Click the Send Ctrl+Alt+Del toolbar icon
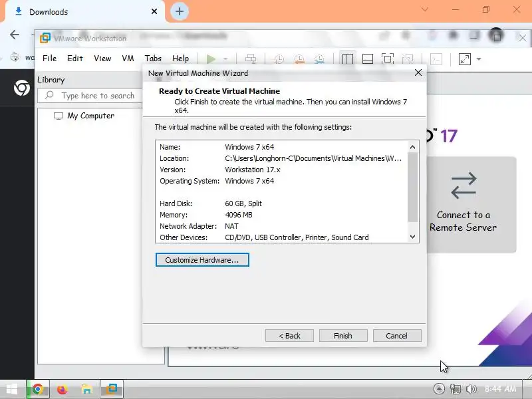This screenshot has width=532, height=399. (251, 59)
